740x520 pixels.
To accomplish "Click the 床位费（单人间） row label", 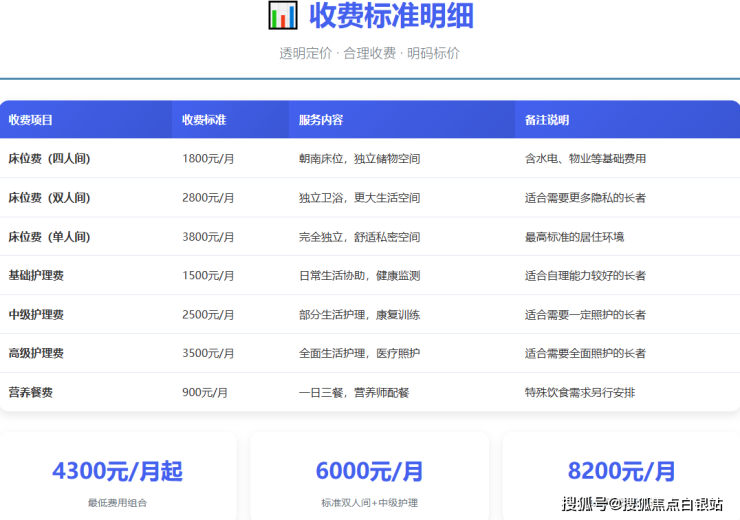I will coord(49,237).
